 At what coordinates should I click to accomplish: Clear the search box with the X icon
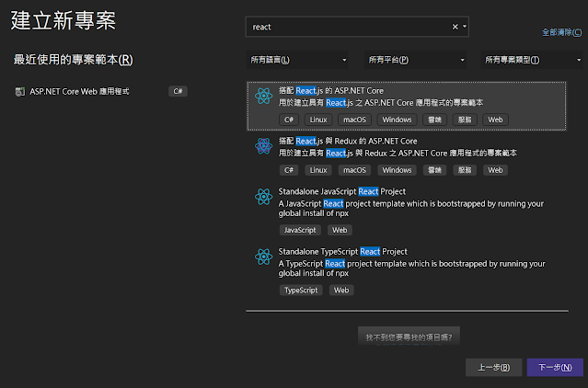coord(455,27)
